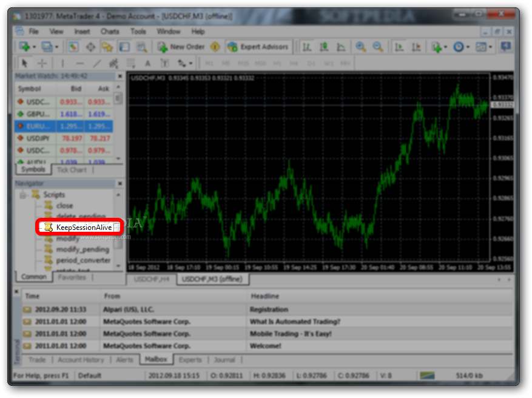Select the text label tool

tap(164, 63)
